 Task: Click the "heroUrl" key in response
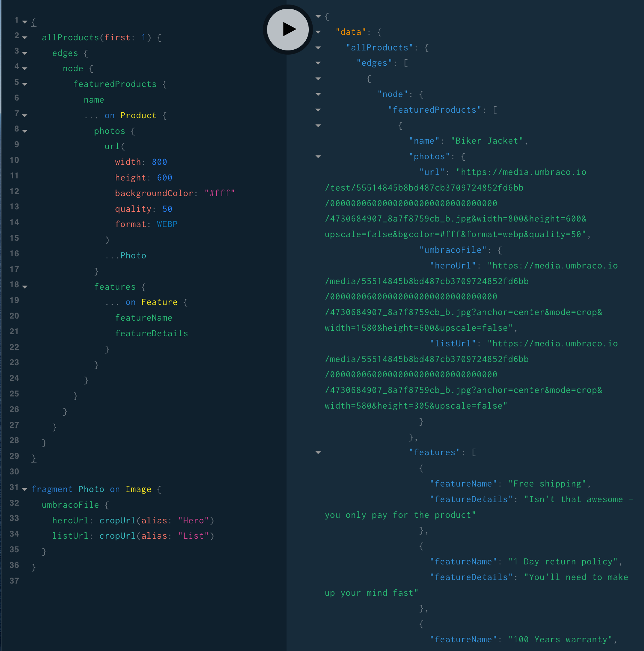453,266
